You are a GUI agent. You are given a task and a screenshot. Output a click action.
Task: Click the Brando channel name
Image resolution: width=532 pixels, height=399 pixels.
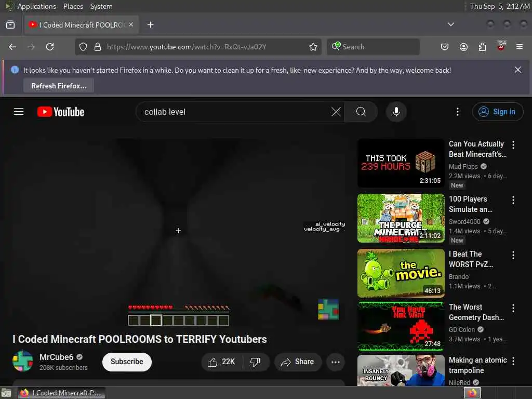[x=458, y=276]
